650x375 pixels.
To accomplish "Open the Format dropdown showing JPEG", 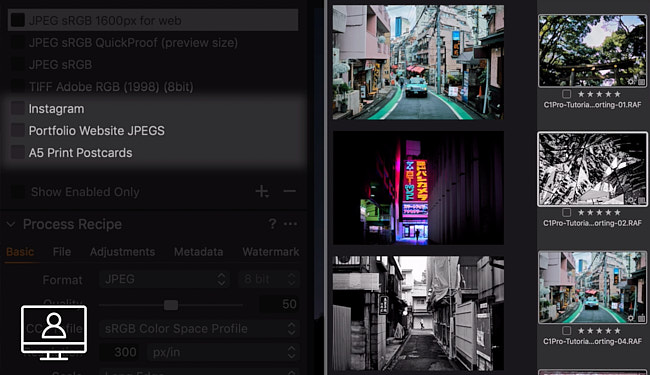I will pos(164,279).
